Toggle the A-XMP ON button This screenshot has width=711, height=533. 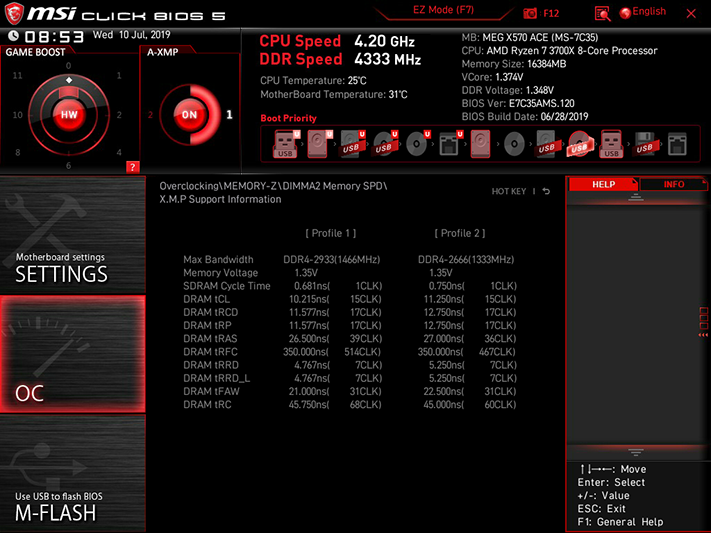point(189,115)
